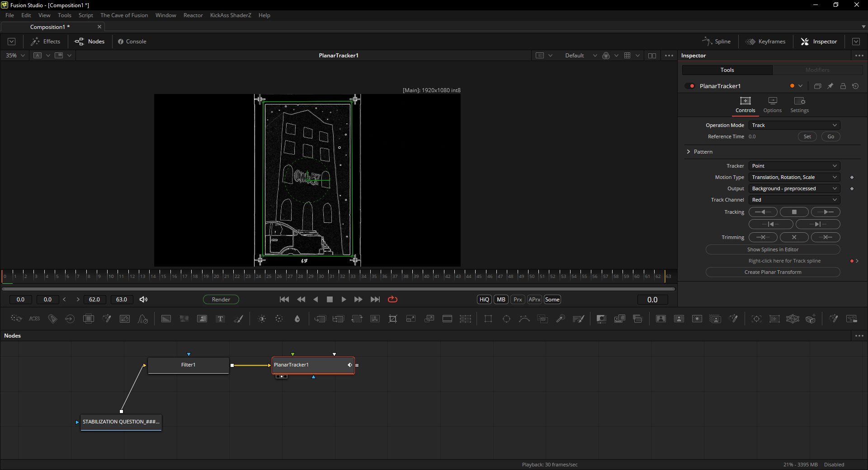This screenshot has height=470, width=868.
Task: Click Go to reference time button
Action: [830, 136]
